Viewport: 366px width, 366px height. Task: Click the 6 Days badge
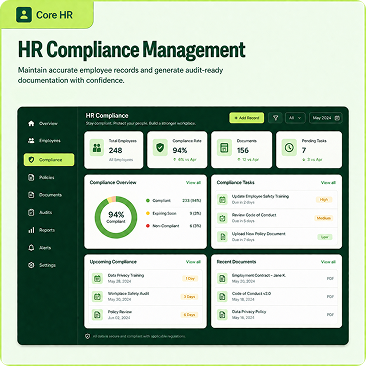190,315
